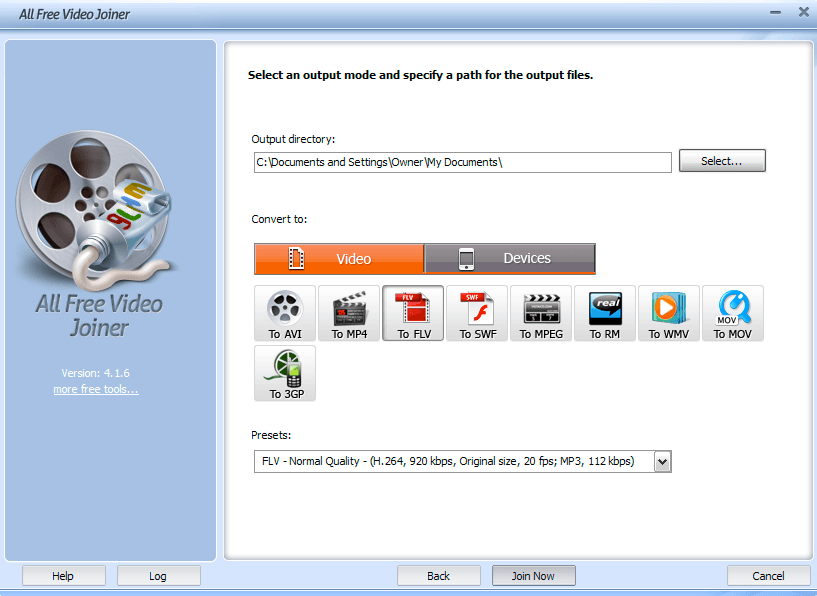Select the Video conversion tab
The width and height of the screenshot is (817, 596).
(338, 258)
